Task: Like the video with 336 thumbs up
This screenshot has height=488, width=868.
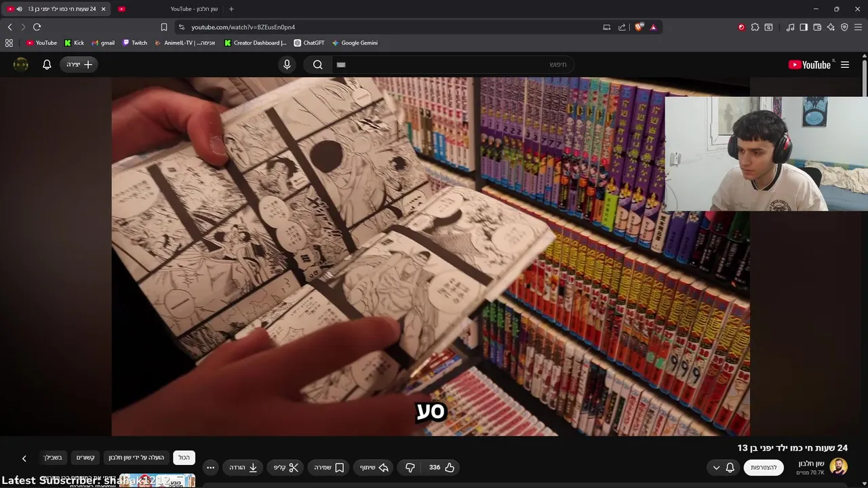Action: pos(442,468)
